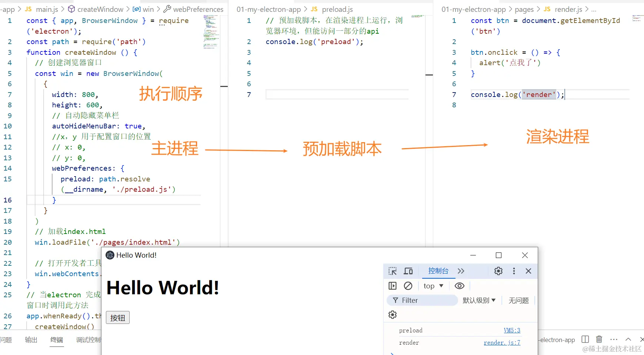Click the 无问题 issues button

(518, 300)
